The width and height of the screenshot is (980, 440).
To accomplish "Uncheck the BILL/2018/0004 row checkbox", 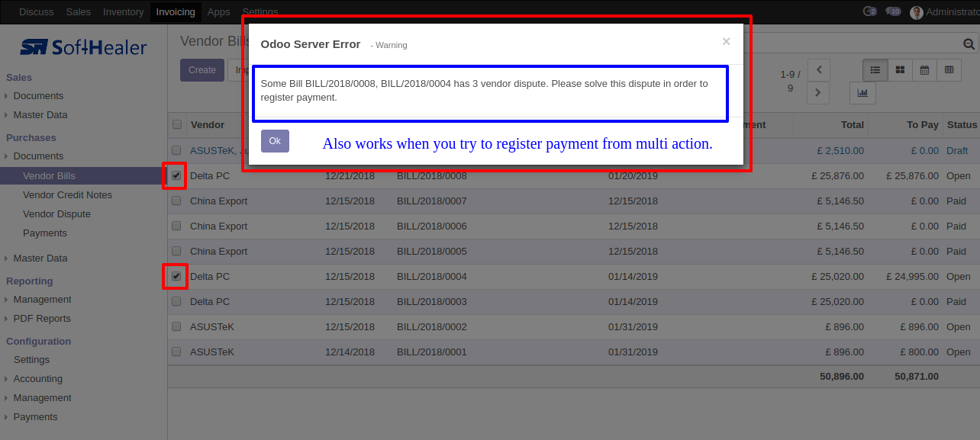I will [176, 276].
